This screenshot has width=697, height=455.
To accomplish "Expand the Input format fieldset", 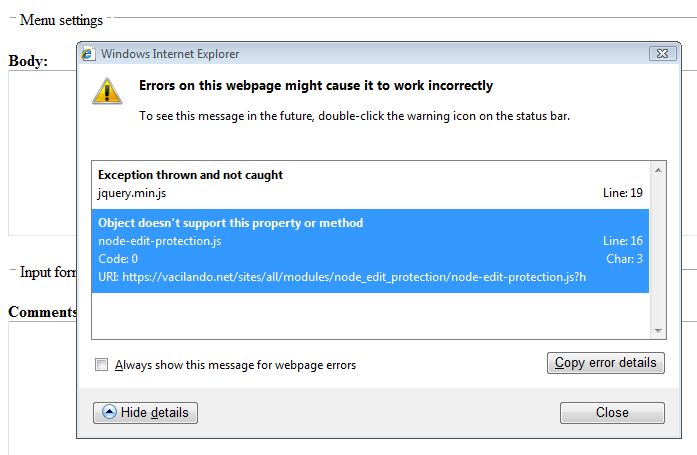I will tap(48, 272).
